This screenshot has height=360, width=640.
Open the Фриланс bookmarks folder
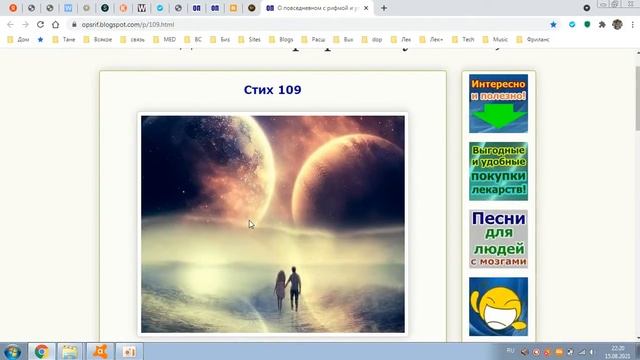click(533, 40)
